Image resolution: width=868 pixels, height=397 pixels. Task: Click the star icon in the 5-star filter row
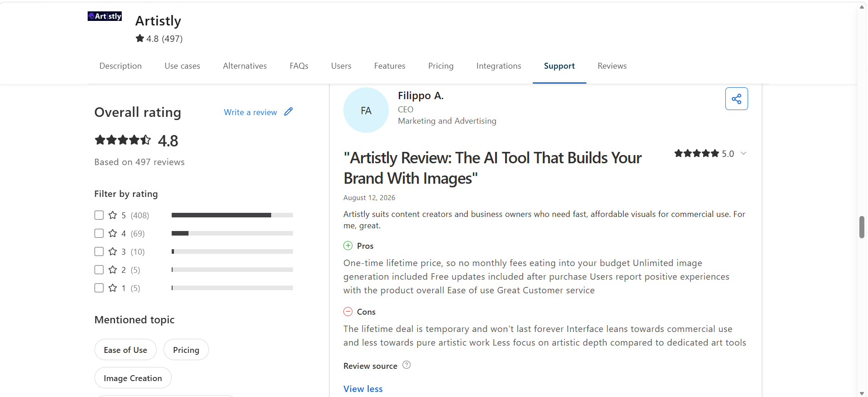(x=113, y=215)
